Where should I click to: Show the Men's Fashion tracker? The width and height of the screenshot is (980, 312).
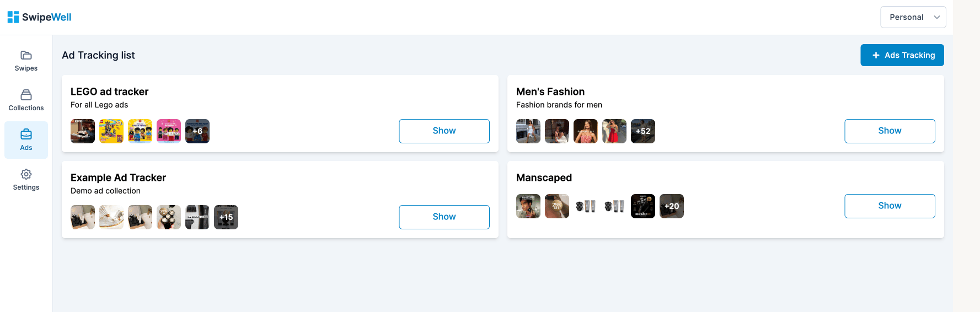[x=890, y=131]
